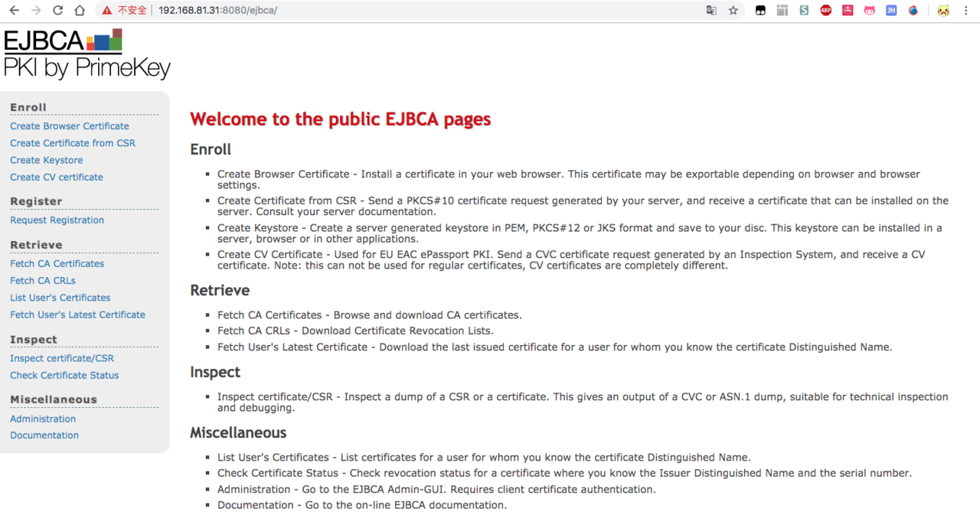This screenshot has width=980, height=525.
Task: Click the gray grid layout extension icon
Action: point(782,11)
